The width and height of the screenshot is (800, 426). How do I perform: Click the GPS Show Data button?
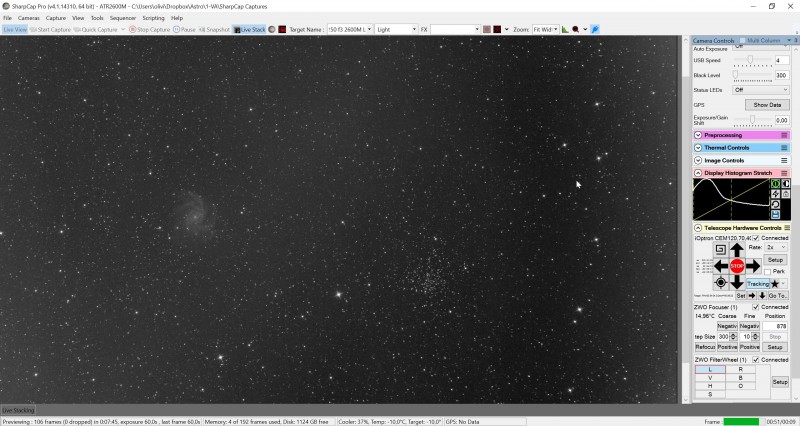tap(767, 105)
